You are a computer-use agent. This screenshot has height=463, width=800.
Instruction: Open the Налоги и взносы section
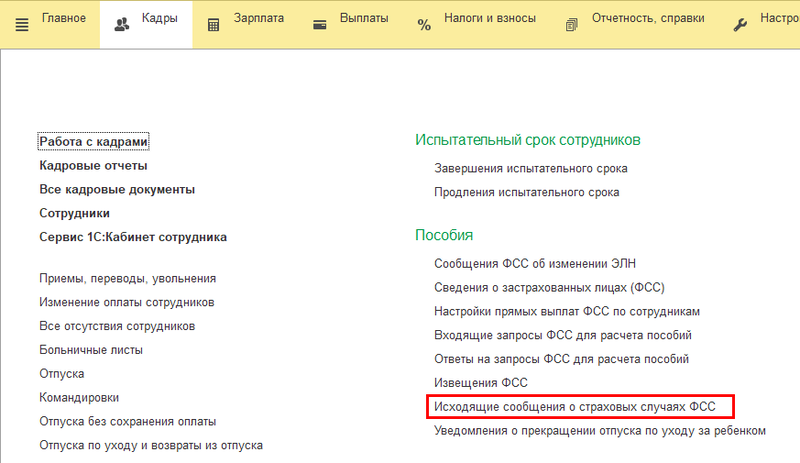click(490, 18)
